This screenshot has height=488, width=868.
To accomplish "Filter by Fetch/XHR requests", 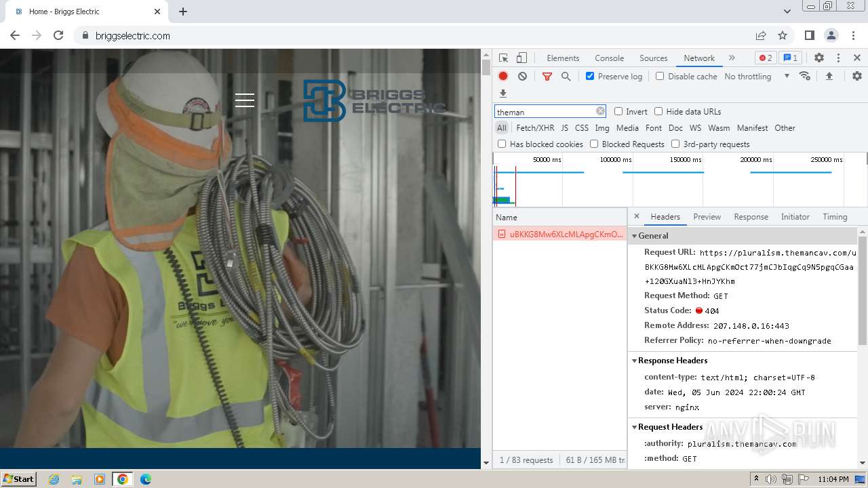I will (535, 127).
